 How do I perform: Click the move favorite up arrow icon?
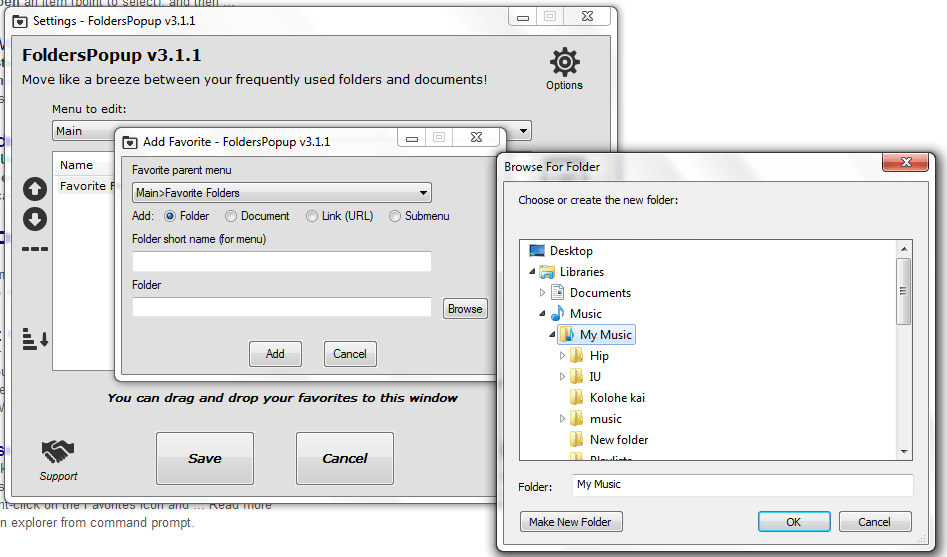(x=35, y=189)
